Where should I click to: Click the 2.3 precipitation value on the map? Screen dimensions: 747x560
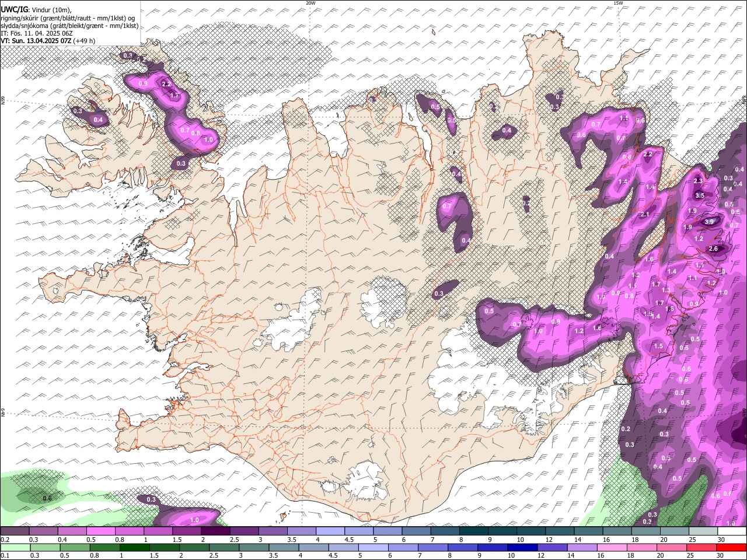pyautogui.click(x=698, y=181)
